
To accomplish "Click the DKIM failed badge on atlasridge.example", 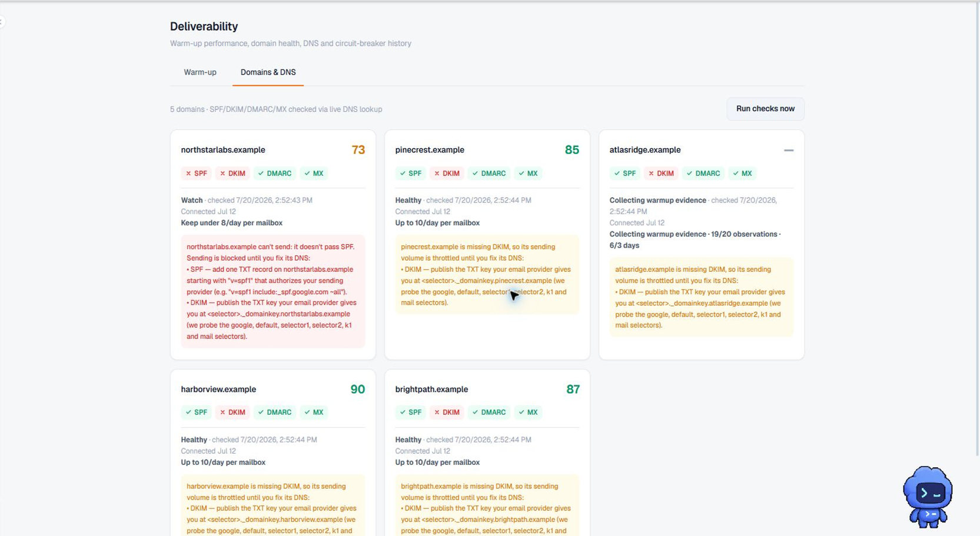I will pos(661,174).
